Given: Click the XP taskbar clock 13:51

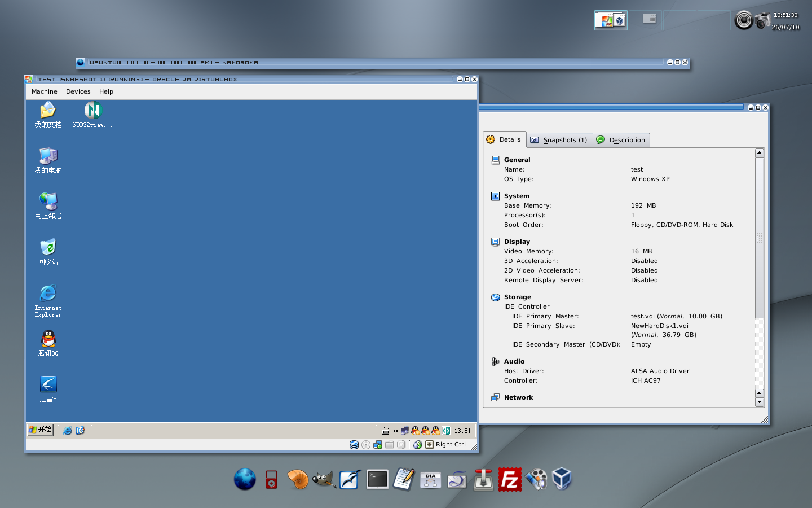Looking at the screenshot, I should [x=462, y=431].
